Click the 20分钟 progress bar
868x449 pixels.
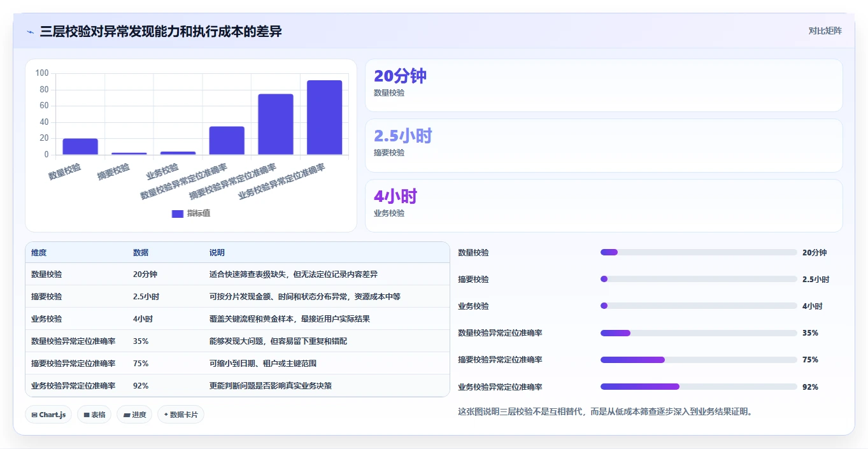coord(699,252)
